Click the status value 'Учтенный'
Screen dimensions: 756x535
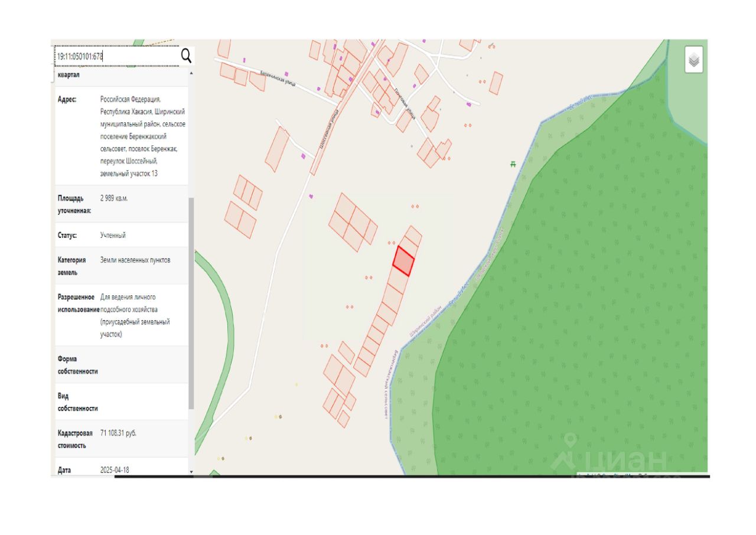(113, 235)
